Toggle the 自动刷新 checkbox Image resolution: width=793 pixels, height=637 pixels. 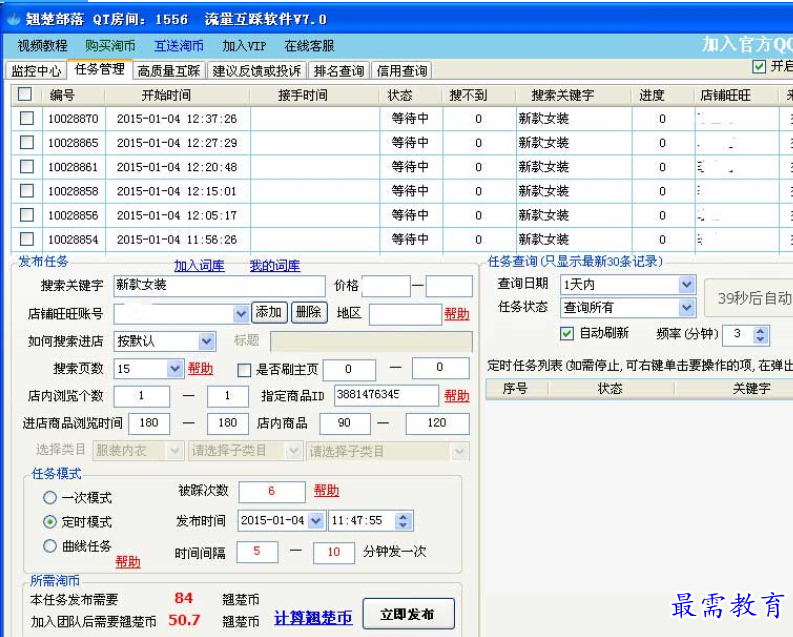click(x=567, y=334)
